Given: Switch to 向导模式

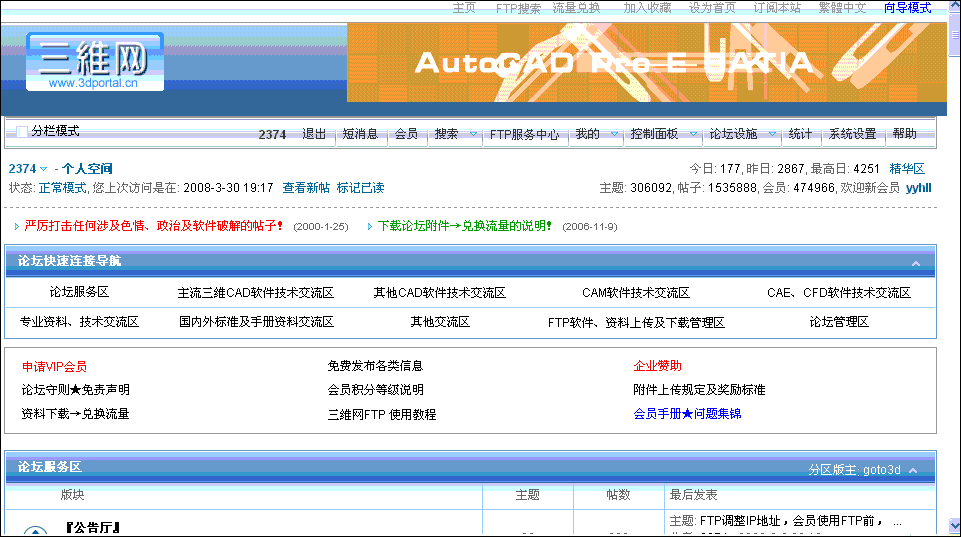Looking at the screenshot, I should click(x=908, y=8).
